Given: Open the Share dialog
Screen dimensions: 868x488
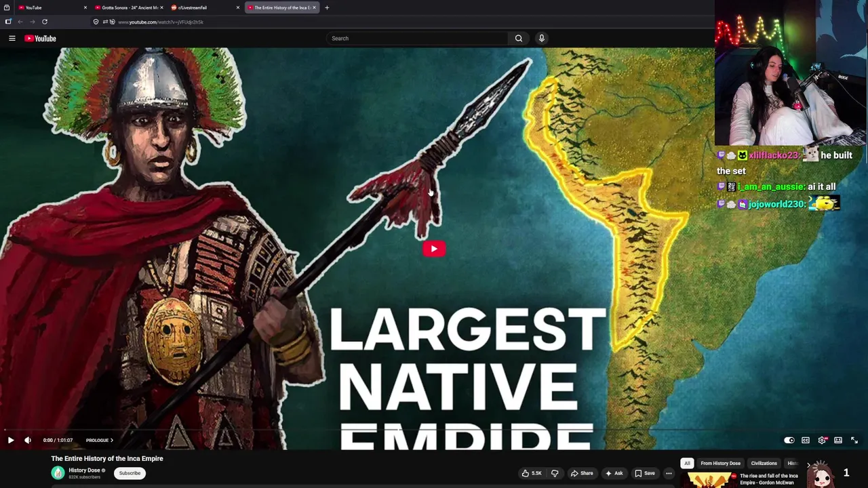Looking at the screenshot, I should tap(582, 473).
